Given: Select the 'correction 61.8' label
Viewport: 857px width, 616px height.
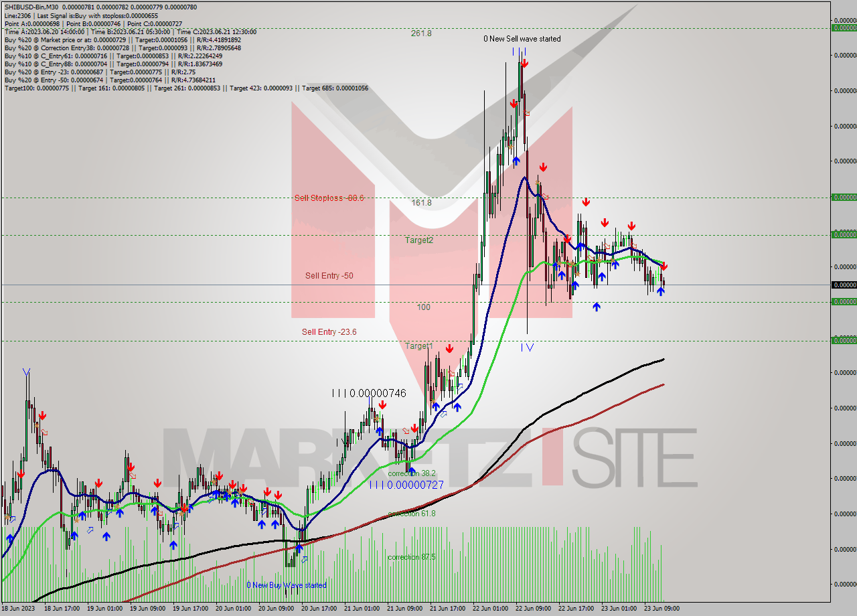Looking at the screenshot, I should 411,514.
